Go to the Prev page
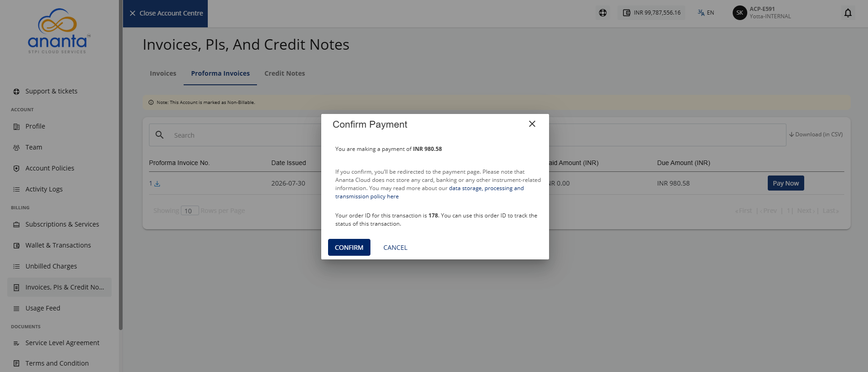This screenshot has height=372, width=868. 768,211
